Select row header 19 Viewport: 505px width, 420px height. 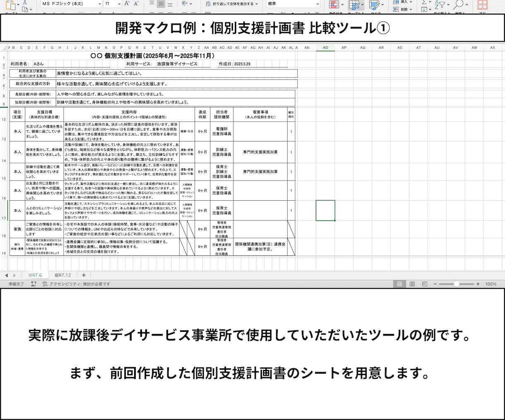(4, 247)
